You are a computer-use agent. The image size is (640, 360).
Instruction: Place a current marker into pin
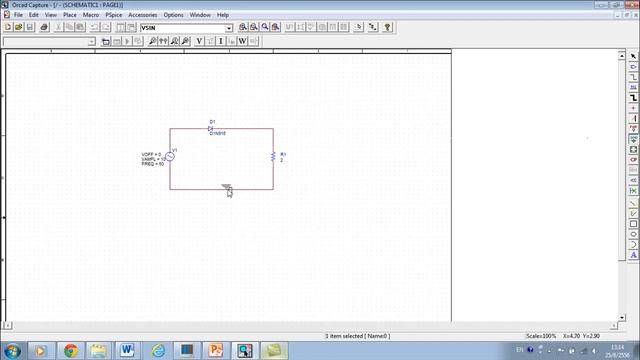coord(174,41)
